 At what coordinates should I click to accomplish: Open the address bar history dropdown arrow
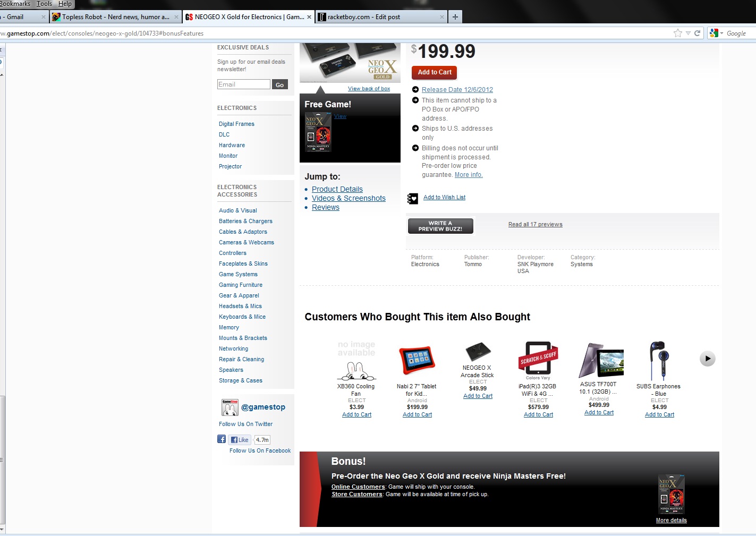[x=688, y=33]
